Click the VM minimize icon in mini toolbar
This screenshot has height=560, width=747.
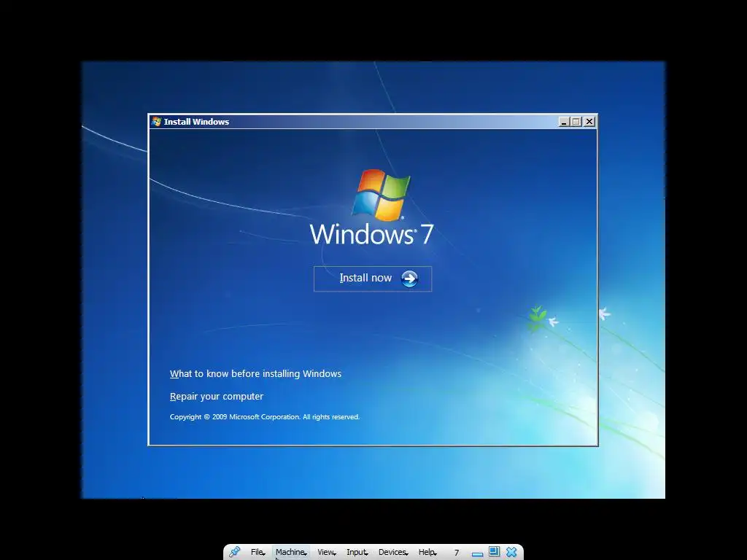[477, 553]
